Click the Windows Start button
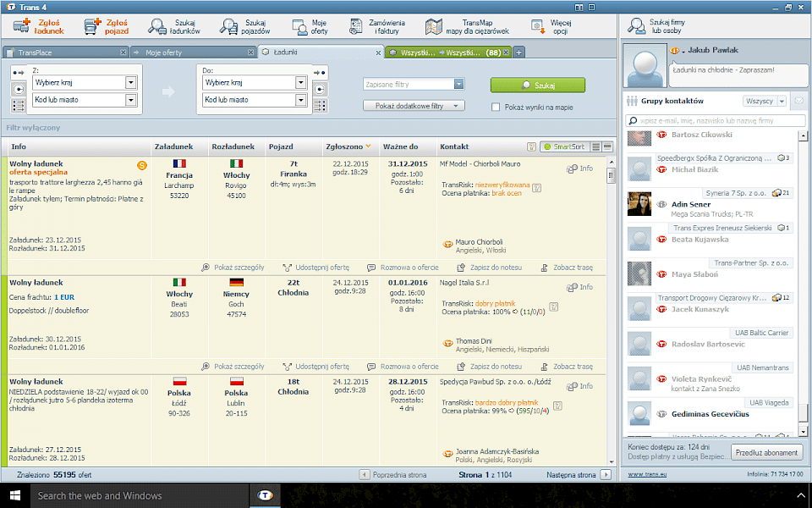 click(14, 495)
